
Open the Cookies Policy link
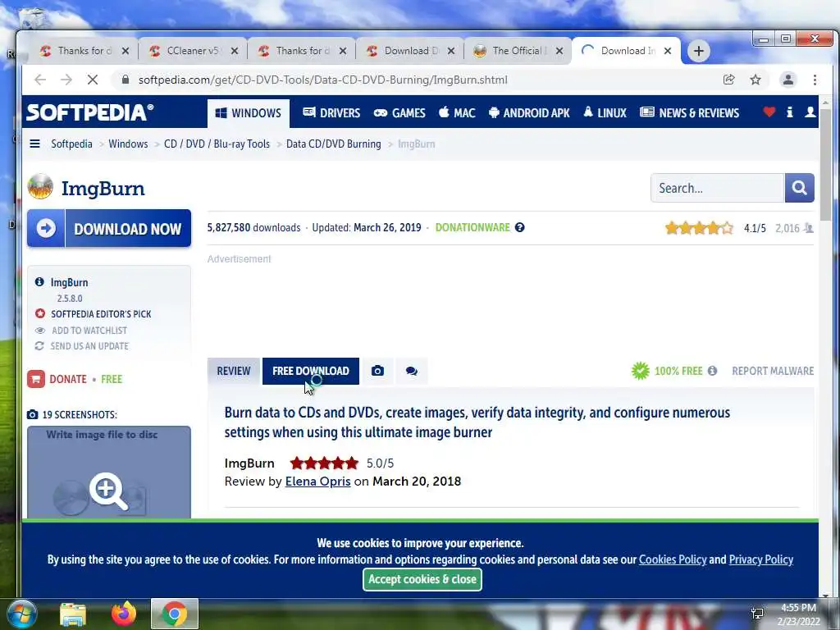(x=673, y=559)
